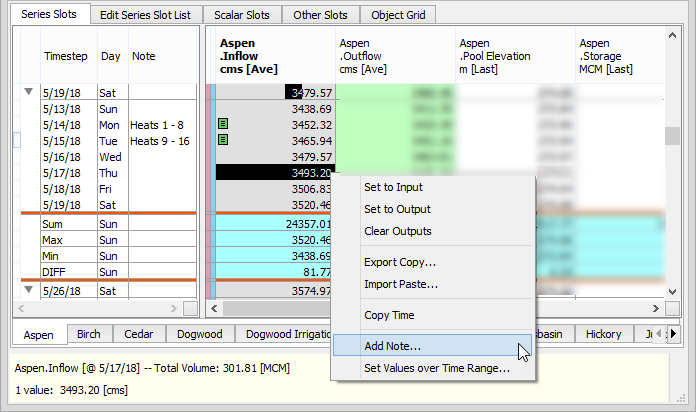Image resolution: width=696 pixels, height=412 pixels.
Task: Switch to the Scalar Slots tab
Action: pyautogui.click(x=241, y=15)
